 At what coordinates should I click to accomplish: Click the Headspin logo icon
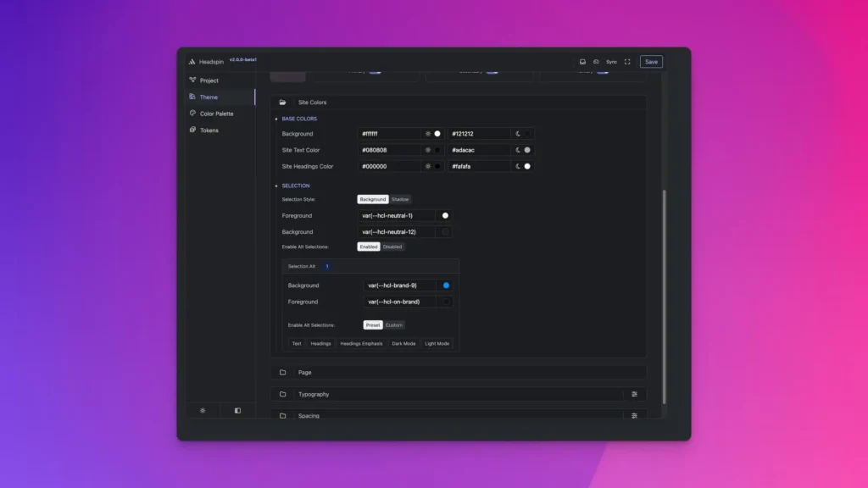click(x=192, y=62)
